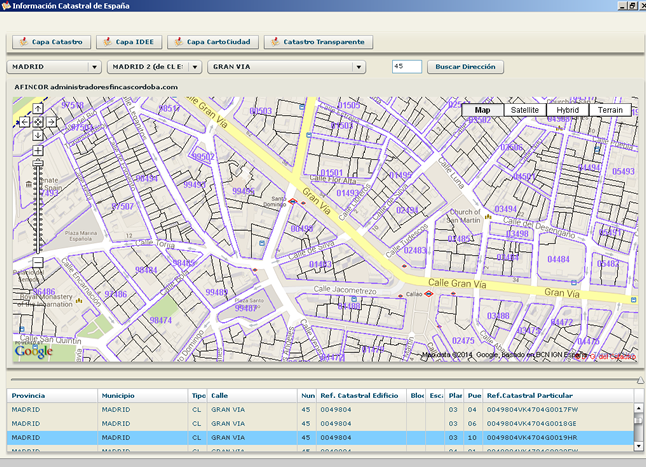646x467 pixels.
Task: Click parcel label 99502 on the map
Action: [x=204, y=157]
